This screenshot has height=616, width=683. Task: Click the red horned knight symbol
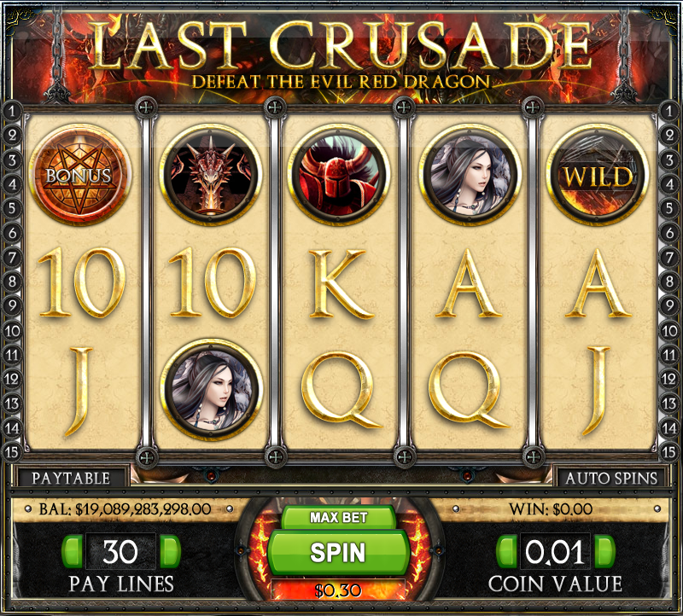tap(339, 175)
